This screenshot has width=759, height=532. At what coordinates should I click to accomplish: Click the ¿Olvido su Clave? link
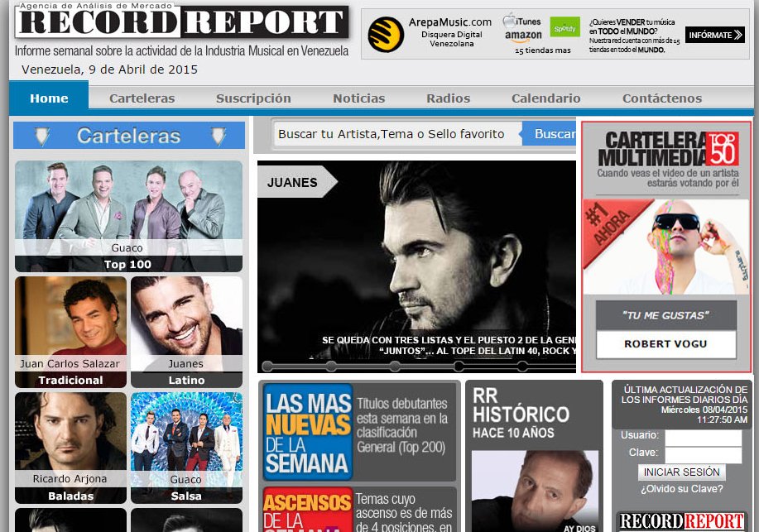(x=681, y=489)
